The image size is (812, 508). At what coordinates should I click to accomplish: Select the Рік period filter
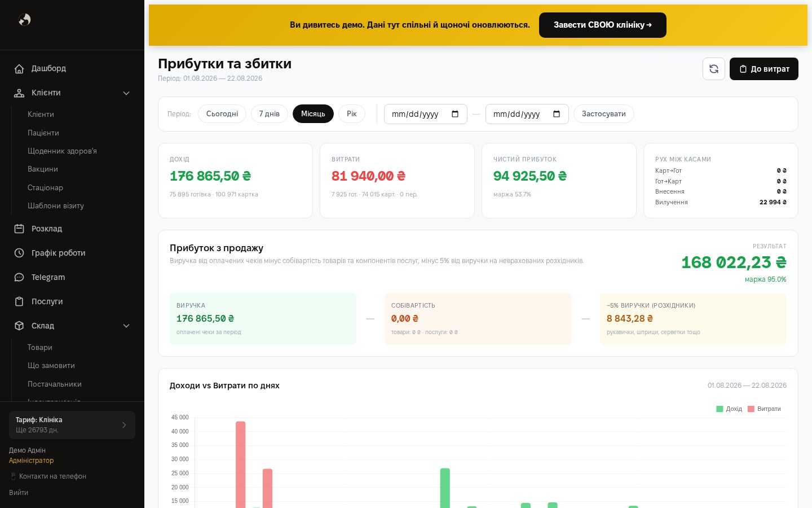(352, 114)
